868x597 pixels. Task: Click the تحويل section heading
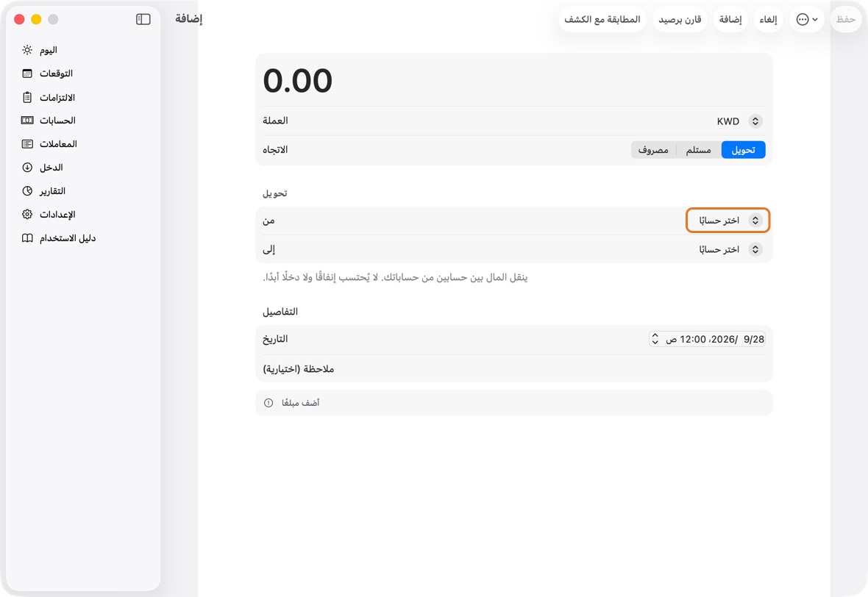click(274, 193)
